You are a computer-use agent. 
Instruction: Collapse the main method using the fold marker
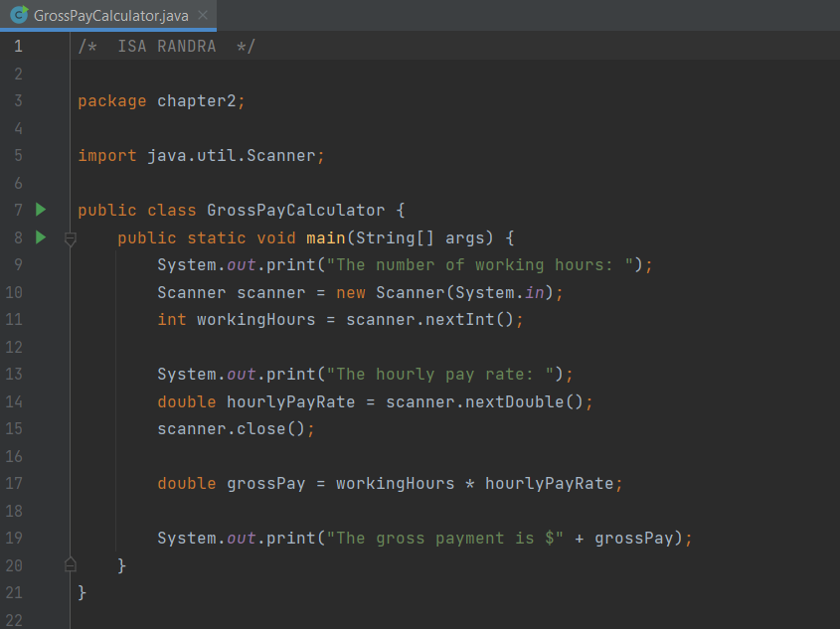coord(70,237)
